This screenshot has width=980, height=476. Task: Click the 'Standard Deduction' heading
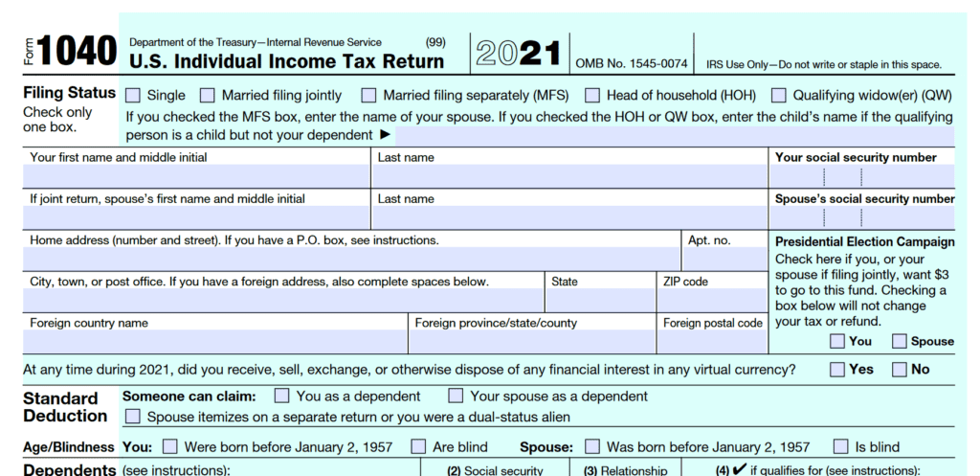[x=65, y=407]
